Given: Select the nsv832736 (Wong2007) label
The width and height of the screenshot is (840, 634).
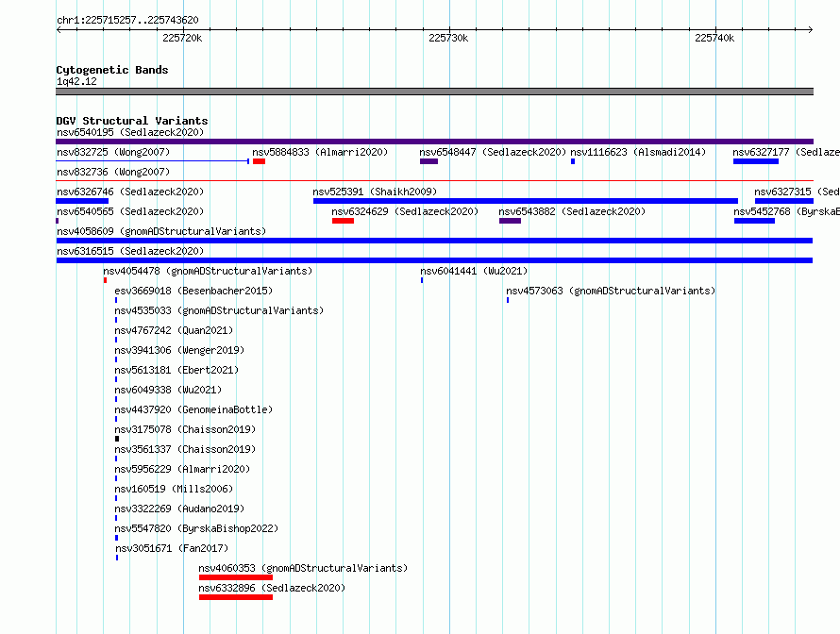Looking at the screenshot, I should click(x=113, y=172).
